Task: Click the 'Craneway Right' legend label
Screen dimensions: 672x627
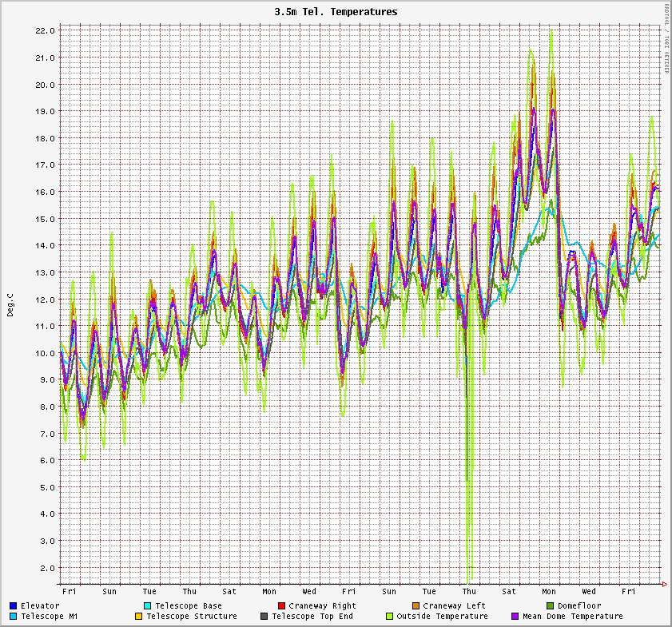Action: (x=323, y=605)
